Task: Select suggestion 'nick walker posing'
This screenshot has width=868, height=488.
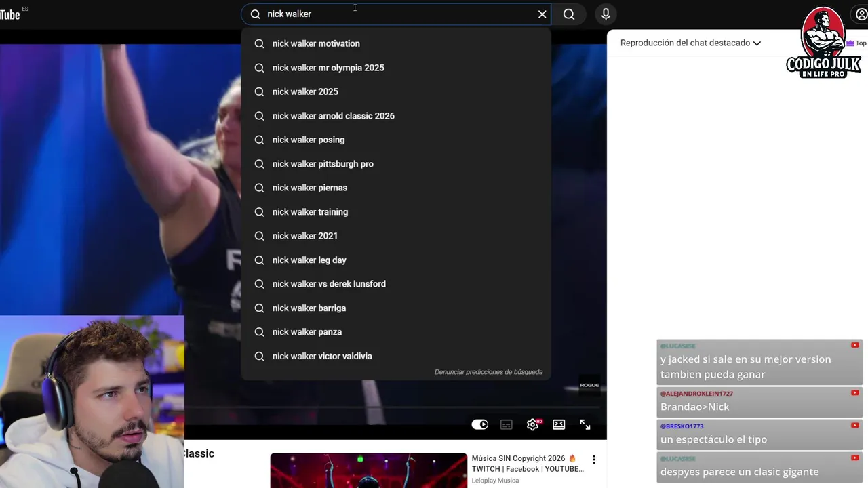Action: pyautogui.click(x=397, y=140)
